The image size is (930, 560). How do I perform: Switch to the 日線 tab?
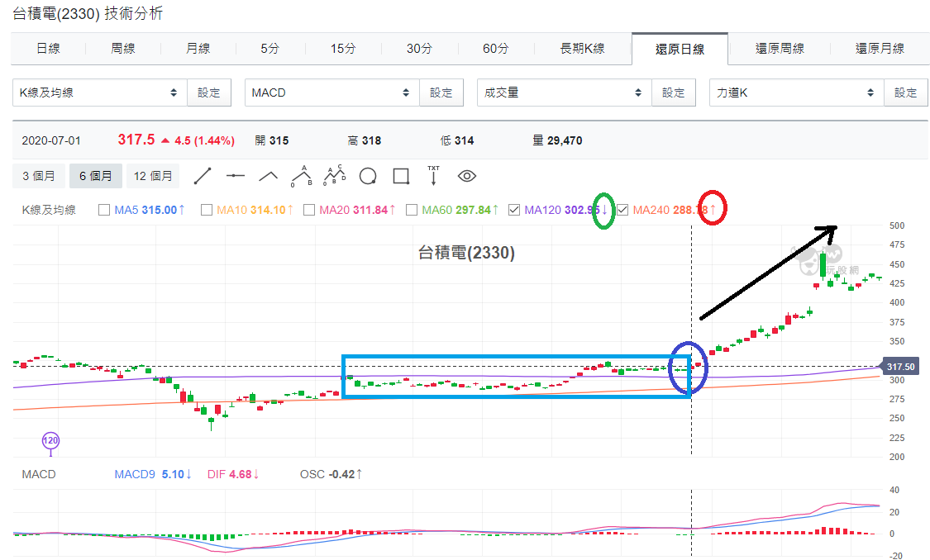[x=48, y=49]
